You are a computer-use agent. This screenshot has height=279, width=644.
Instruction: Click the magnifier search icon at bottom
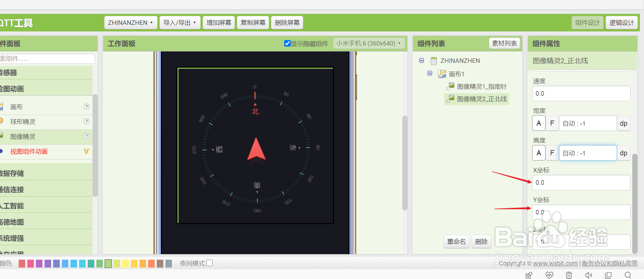[628, 275]
